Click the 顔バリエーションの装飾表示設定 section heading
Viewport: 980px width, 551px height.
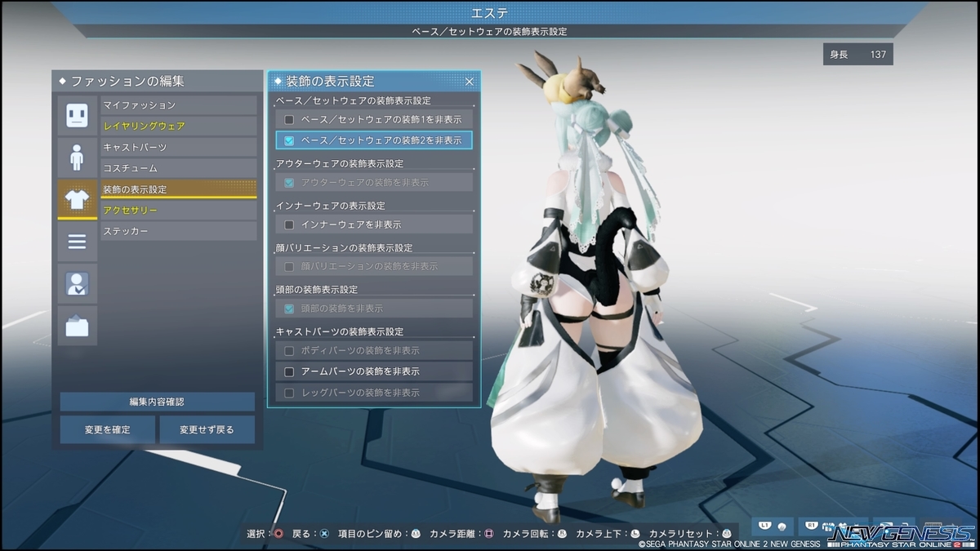345,247
